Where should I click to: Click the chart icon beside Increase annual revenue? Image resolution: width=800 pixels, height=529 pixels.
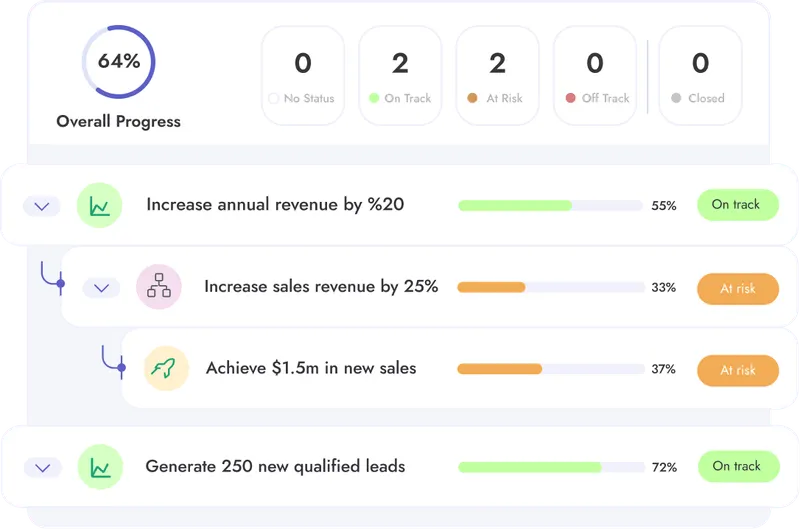point(99,206)
